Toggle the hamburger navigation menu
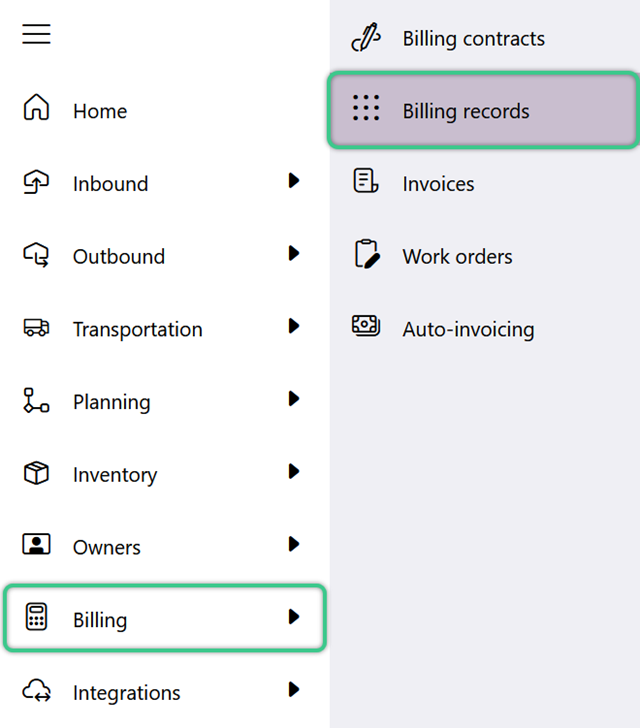The height and width of the screenshot is (728, 640). [x=36, y=34]
